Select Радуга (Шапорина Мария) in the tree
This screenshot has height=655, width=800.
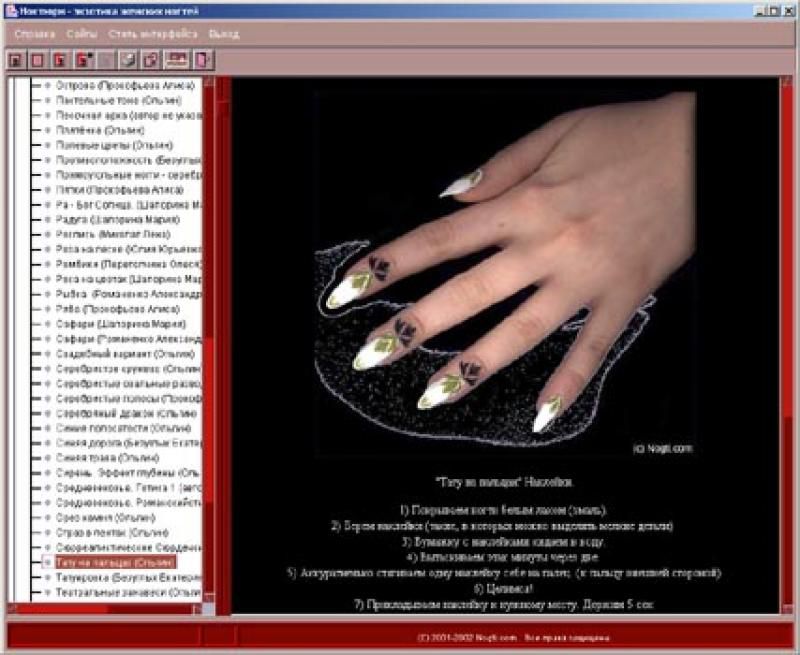click(x=118, y=219)
